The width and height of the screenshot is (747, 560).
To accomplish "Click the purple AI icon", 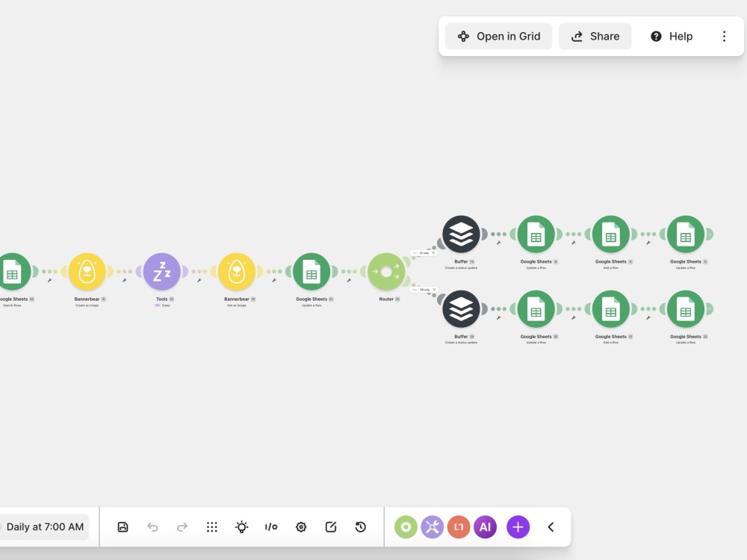I will 485,526.
